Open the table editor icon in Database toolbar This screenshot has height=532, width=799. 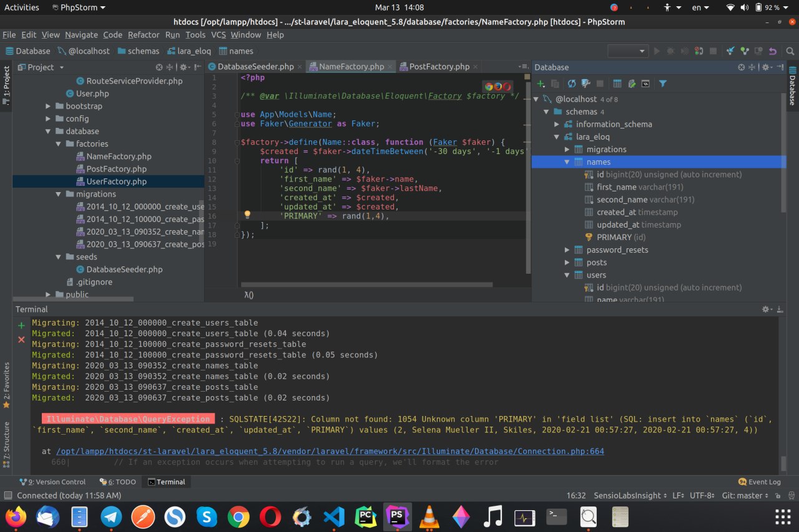click(x=617, y=84)
